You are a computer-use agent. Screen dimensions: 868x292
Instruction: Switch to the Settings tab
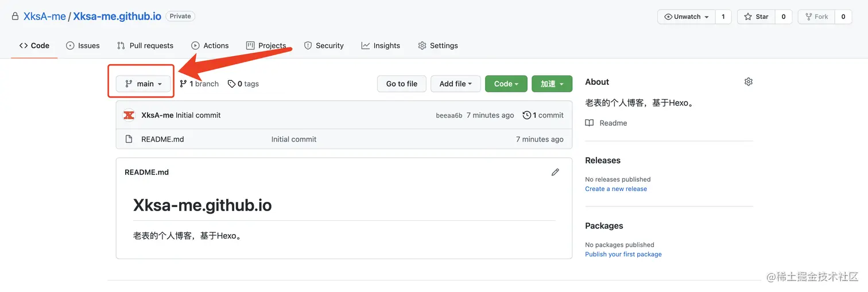tap(438, 45)
